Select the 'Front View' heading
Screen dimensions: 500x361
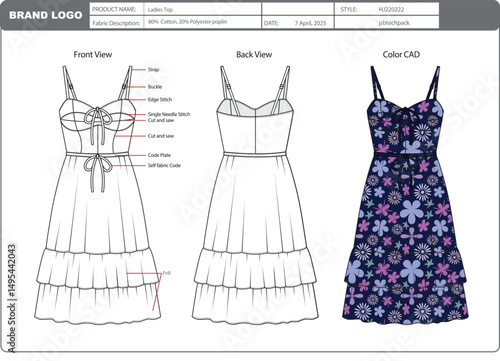(93, 54)
